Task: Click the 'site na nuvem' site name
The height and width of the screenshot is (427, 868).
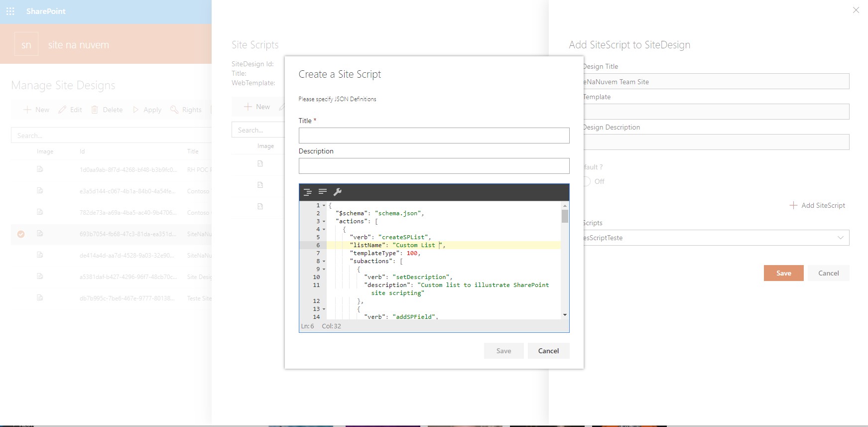Action: 79,45
